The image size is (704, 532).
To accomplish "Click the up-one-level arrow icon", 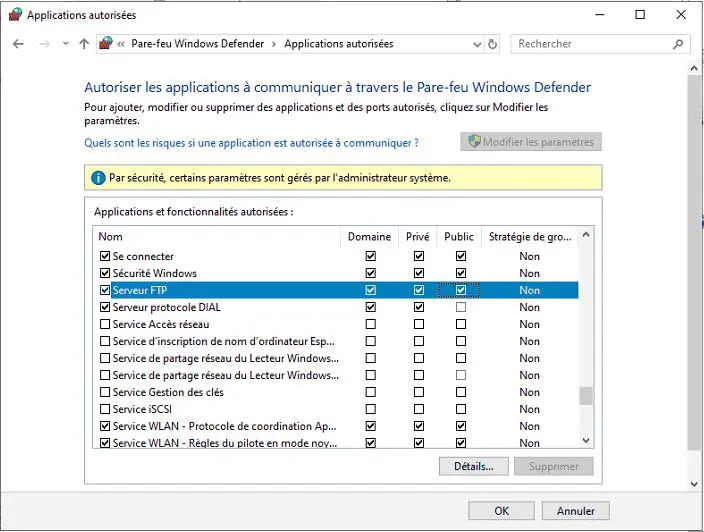I will tap(84, 44).
